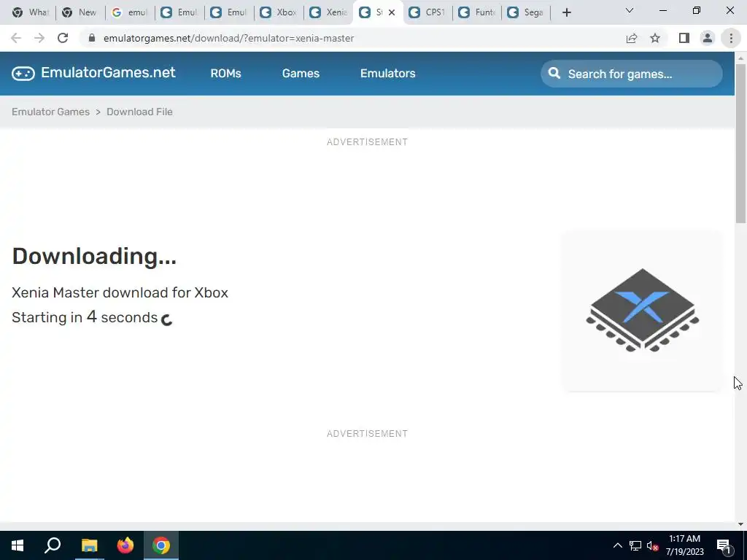Click the EmulatorGames.net gamepad logo icon
The height and width of the screenshot is (560, 747).
click(23, 74)
